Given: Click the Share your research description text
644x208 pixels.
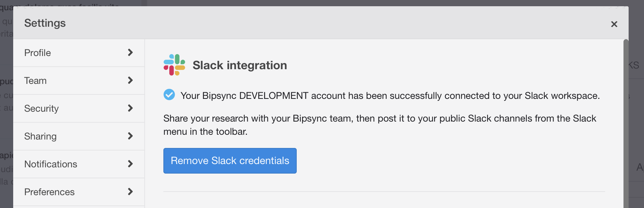Looking at the screenshot, I should point(380,125).
